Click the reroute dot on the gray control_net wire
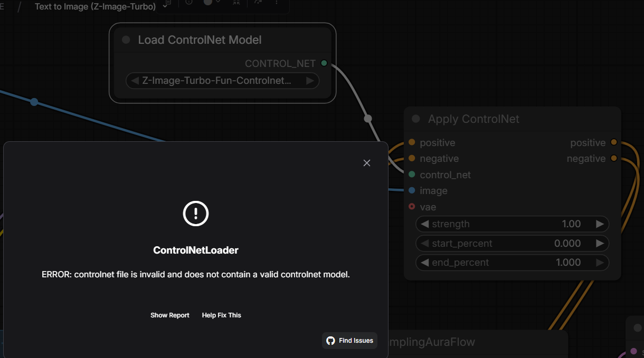The image size is (644, 358). 368,118
